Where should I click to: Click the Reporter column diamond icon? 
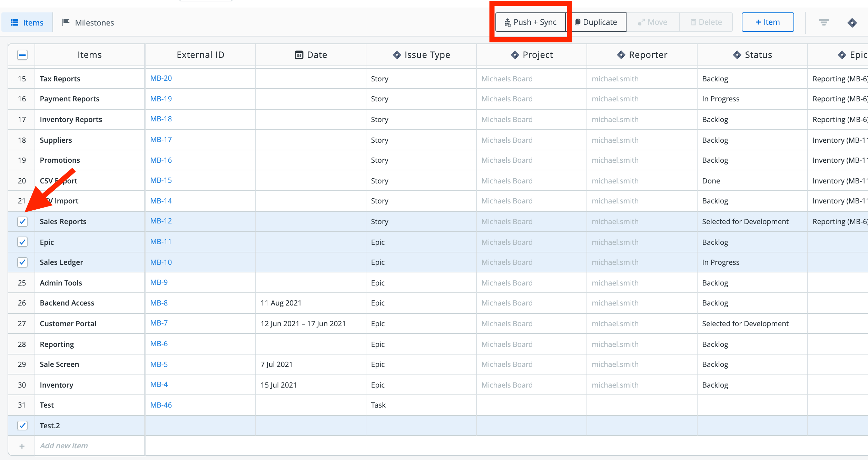coord(621,55)
